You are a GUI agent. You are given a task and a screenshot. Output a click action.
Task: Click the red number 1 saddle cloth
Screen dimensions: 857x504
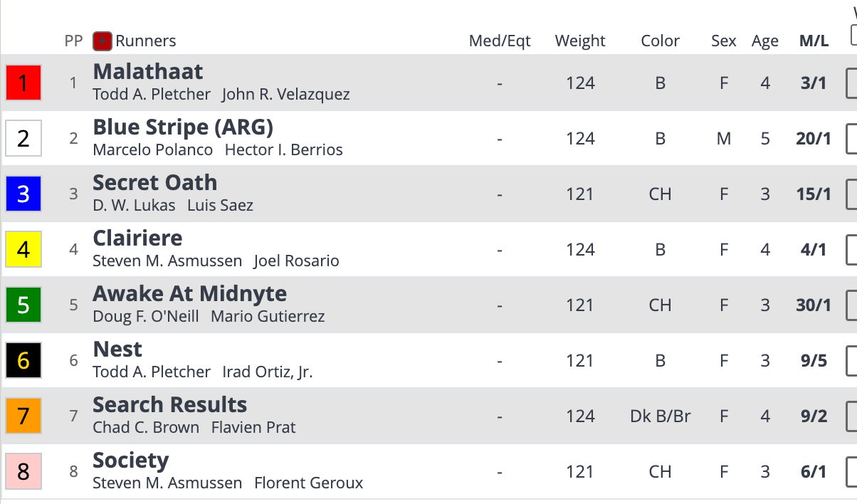[x=23, y=83]
